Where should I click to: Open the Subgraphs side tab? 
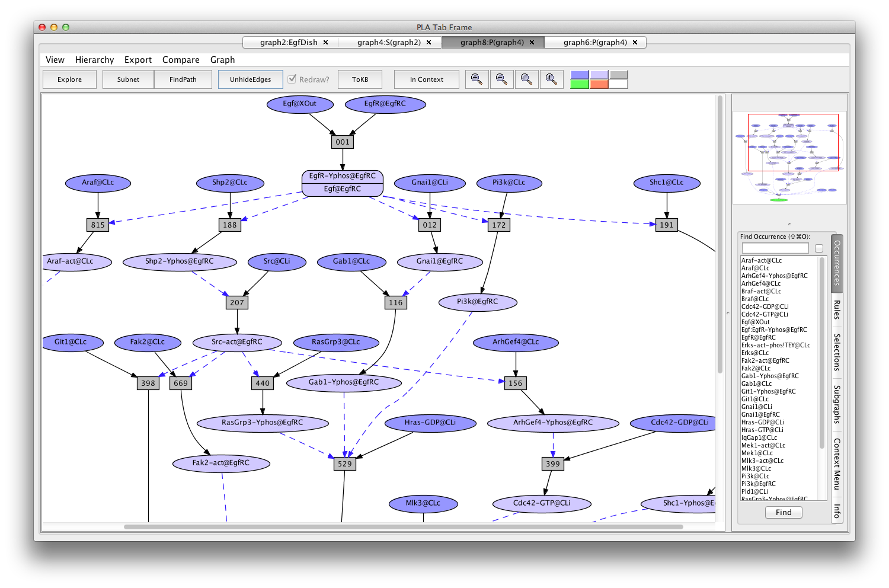837,404
